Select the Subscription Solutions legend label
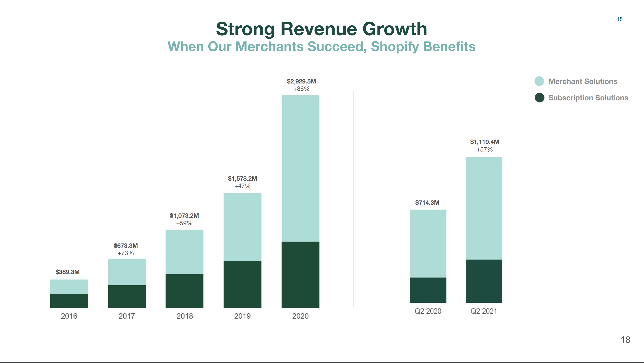 coord(588,98)
